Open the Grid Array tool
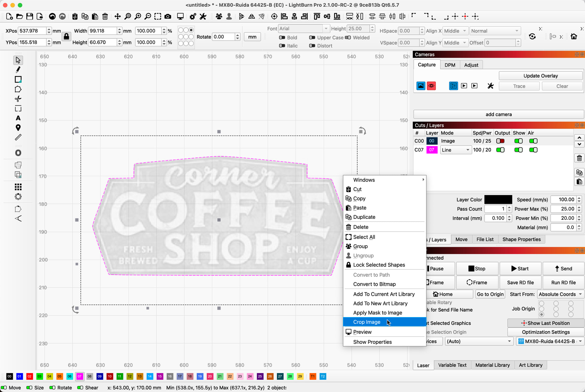This screenshot has height=392, width=585. [x=18, y=187]
